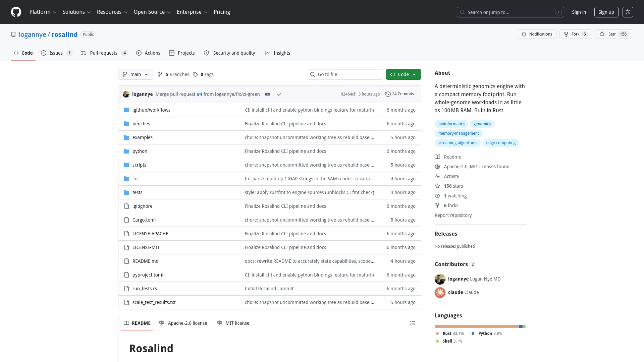Switch to Security and quality tab

click(229, 53)
